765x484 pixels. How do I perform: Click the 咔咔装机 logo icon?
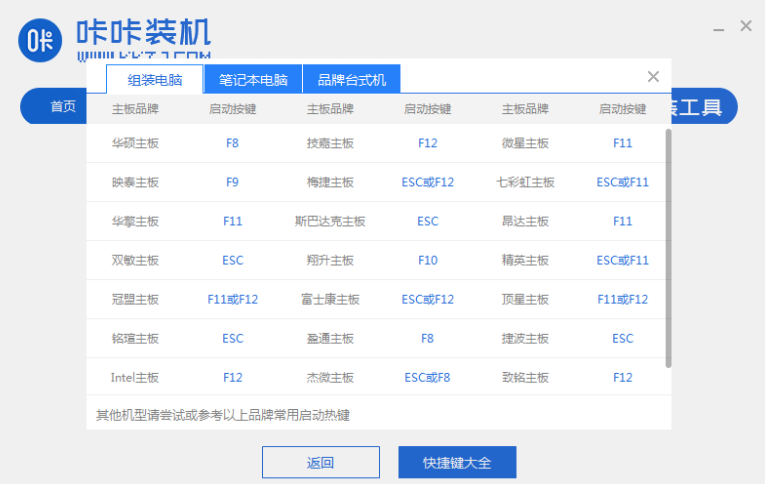[x=40, y=38]
